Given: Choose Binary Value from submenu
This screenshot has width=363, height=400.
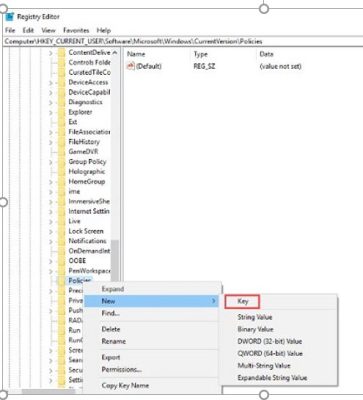Looking at the screenshot, I should [255, 329].
